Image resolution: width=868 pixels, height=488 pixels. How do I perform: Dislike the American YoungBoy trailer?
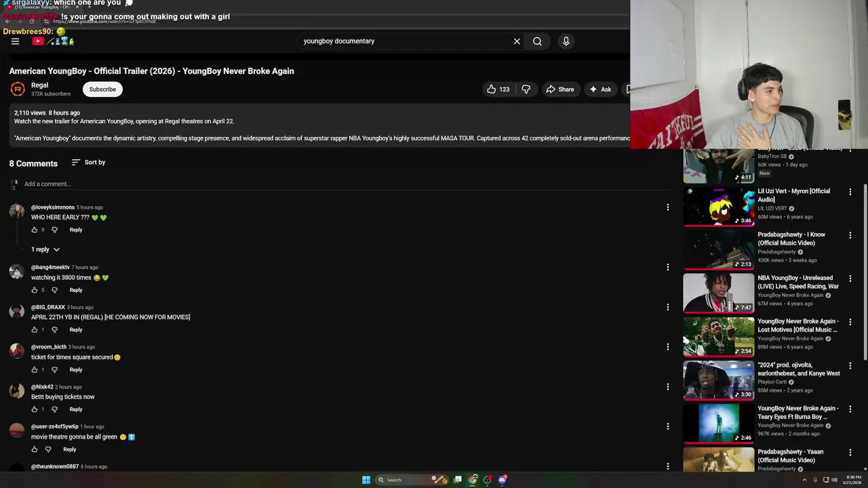click(x=526, y=89)
